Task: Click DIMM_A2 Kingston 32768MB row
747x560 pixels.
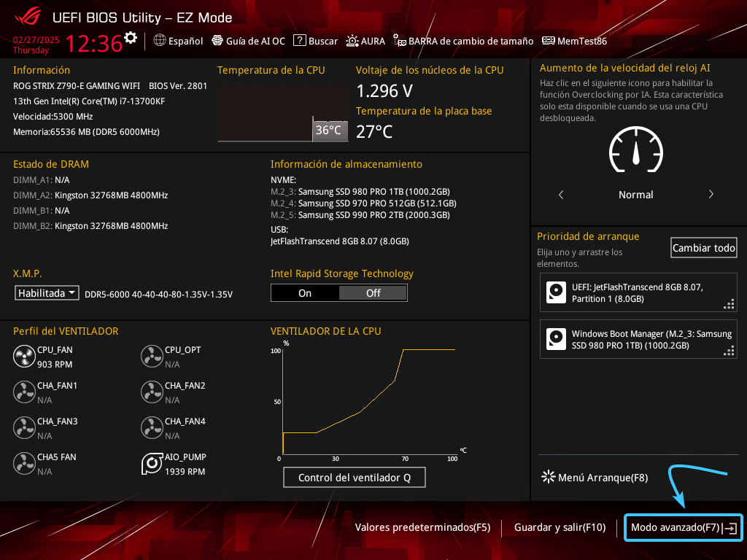Action: (90, 195)
